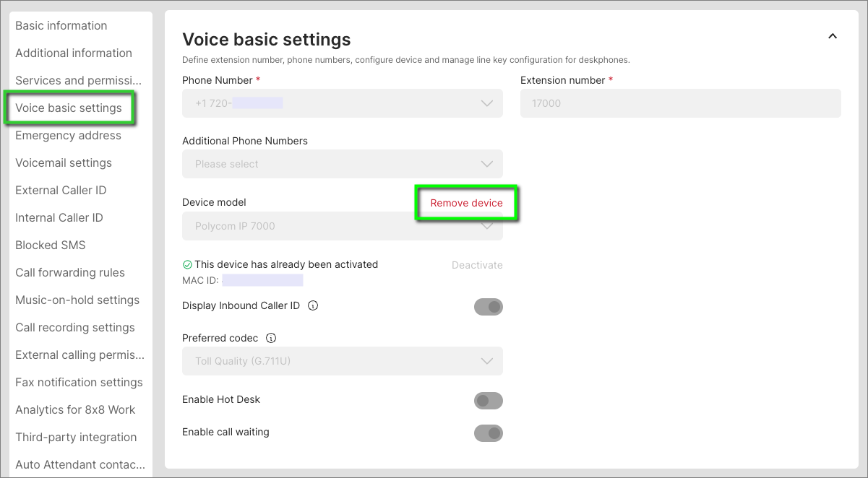868x478 pixels.
Task: Open Device model Polycom IP 7000 dropdown
Action: coord(343,226)
